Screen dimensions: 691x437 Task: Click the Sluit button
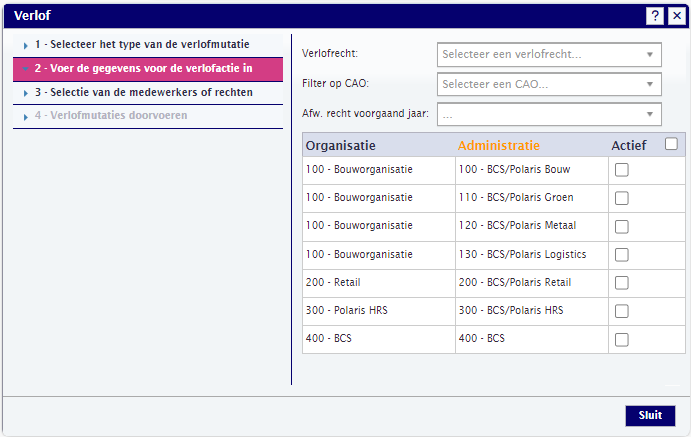click(x=650, y=415)
